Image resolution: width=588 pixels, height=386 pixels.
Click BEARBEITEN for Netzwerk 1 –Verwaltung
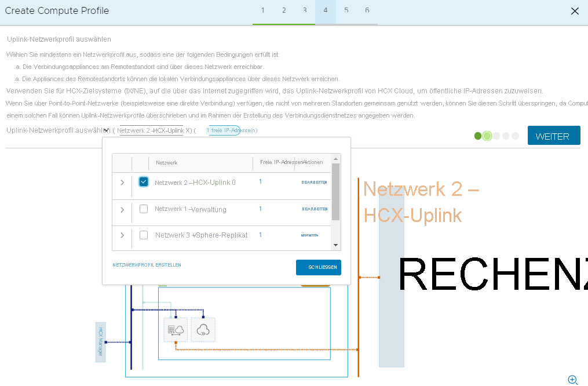click(315, 209)
